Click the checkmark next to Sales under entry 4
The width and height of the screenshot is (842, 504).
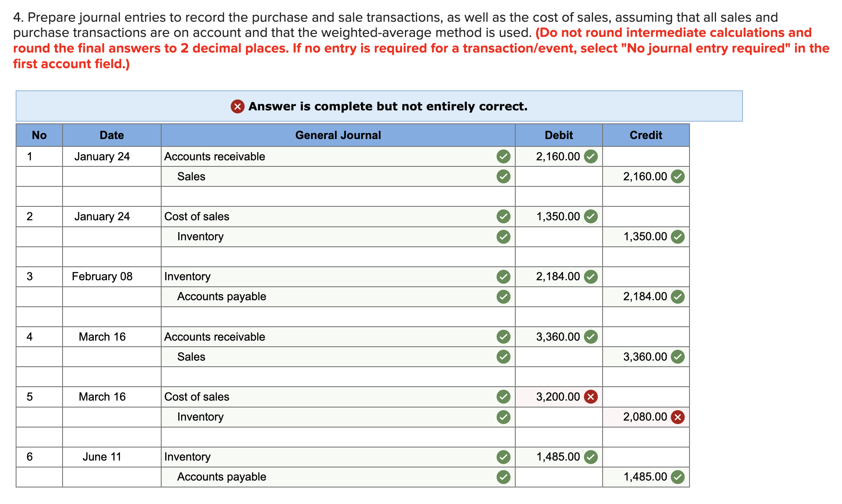point(503,357)
